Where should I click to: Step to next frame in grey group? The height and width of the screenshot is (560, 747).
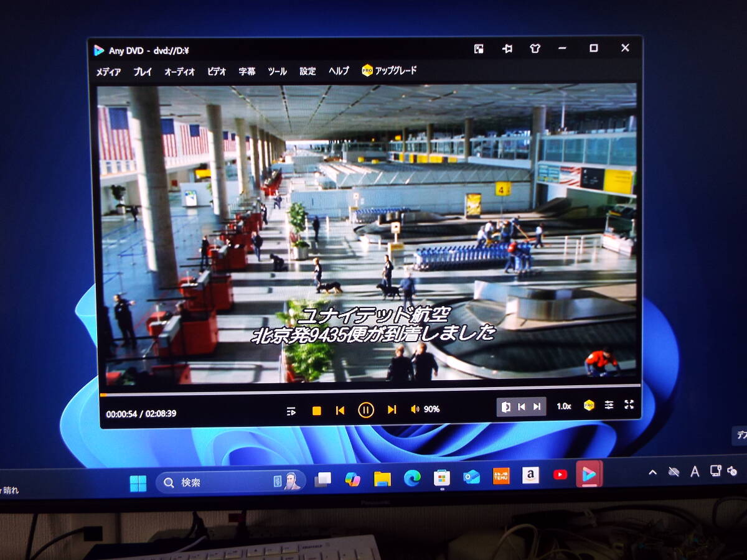[537, 407]
